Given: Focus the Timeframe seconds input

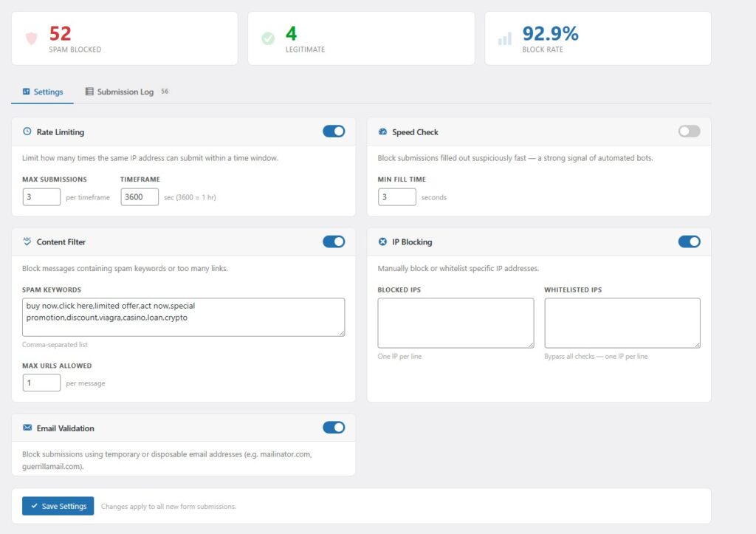Looking at the screenshot, I should [x=140, y=196].
